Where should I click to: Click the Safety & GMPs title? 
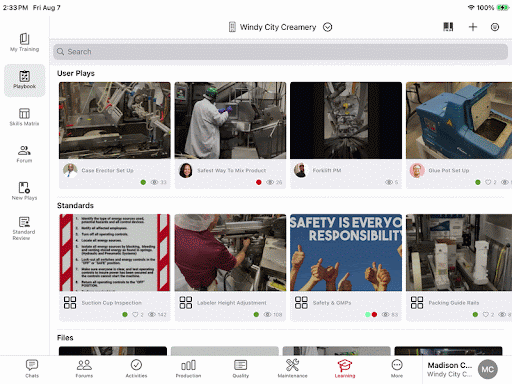point(332,303)
